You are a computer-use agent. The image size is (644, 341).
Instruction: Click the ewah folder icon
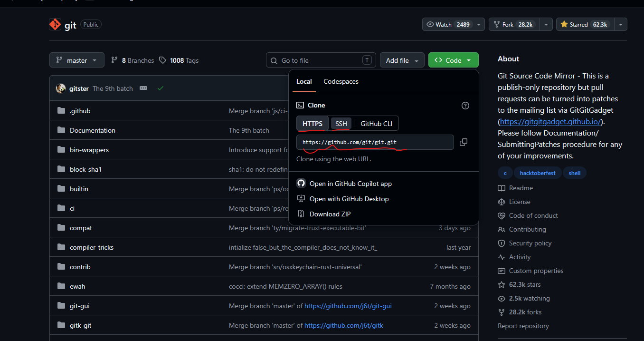(61, 286)
